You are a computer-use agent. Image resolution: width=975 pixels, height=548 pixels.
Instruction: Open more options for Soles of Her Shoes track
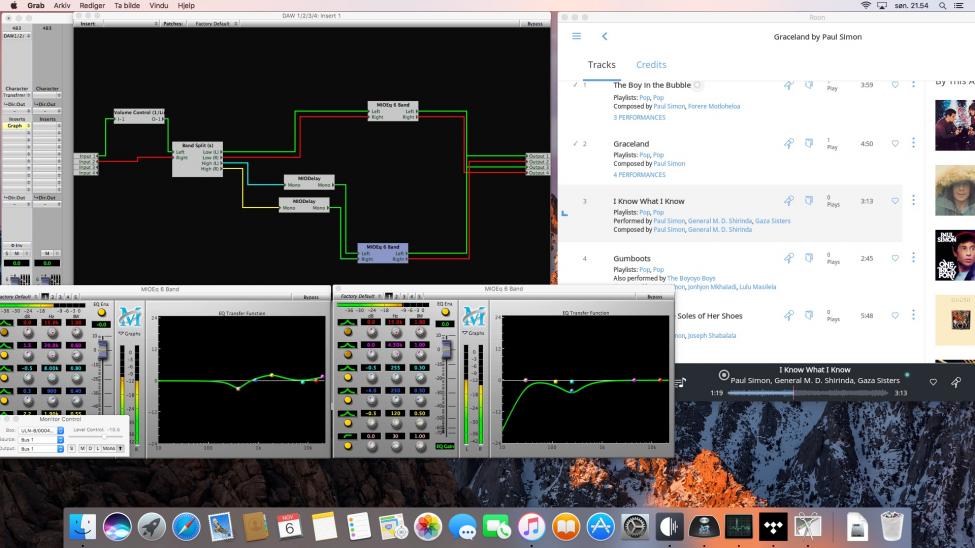point(913,315)
